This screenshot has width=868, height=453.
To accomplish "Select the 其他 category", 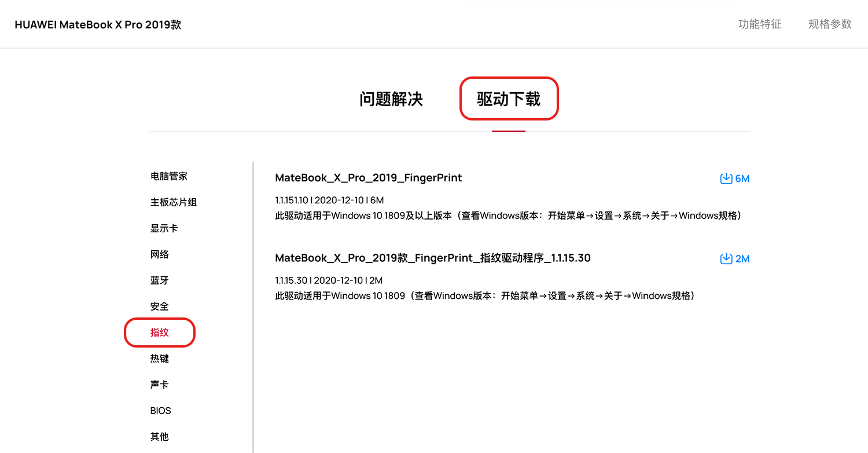I will tap(160, 437).
